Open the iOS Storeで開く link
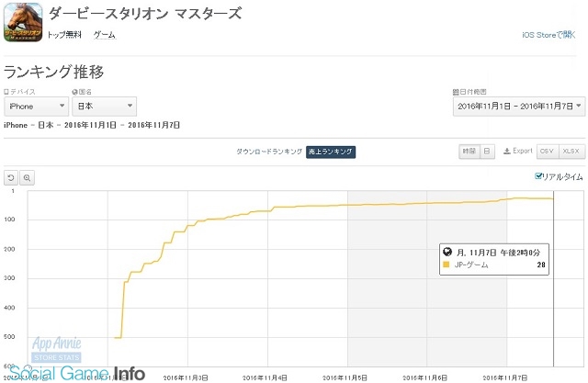This screenshot has width=588, height=383. point(548,35)
